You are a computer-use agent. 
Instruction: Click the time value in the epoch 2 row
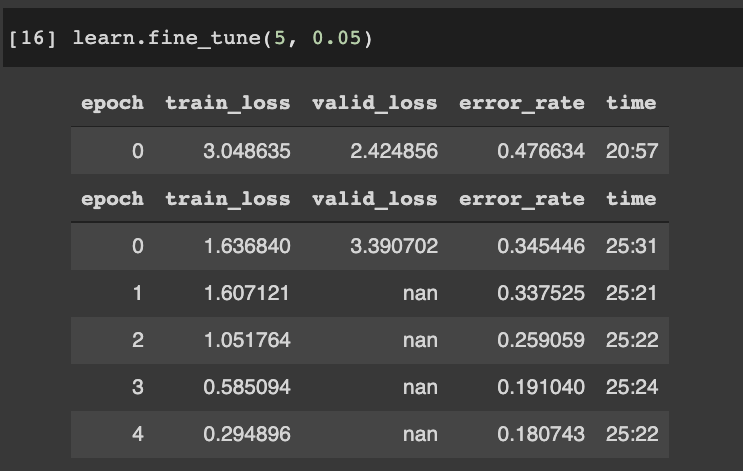click(632, 340)
